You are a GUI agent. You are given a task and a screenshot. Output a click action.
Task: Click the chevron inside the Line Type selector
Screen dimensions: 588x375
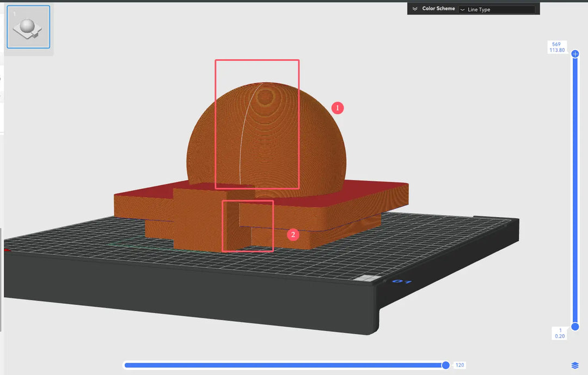[463, 9]
